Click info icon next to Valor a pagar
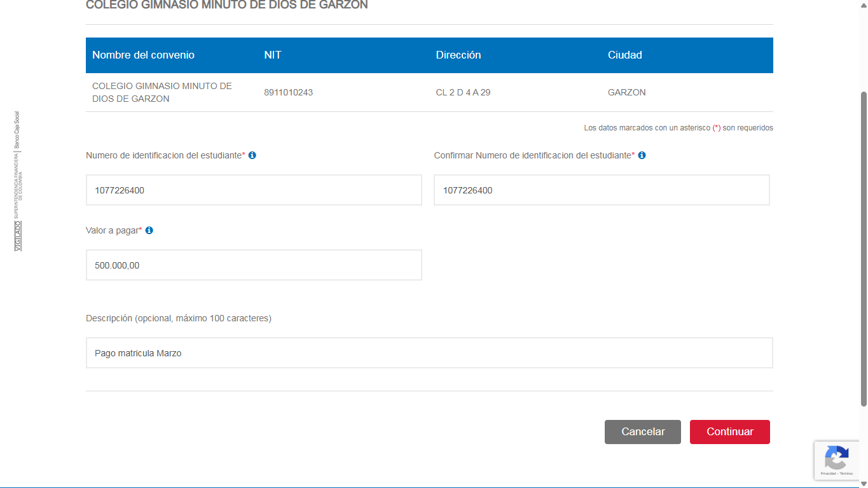Screen dimensions: 868x488 149,230
